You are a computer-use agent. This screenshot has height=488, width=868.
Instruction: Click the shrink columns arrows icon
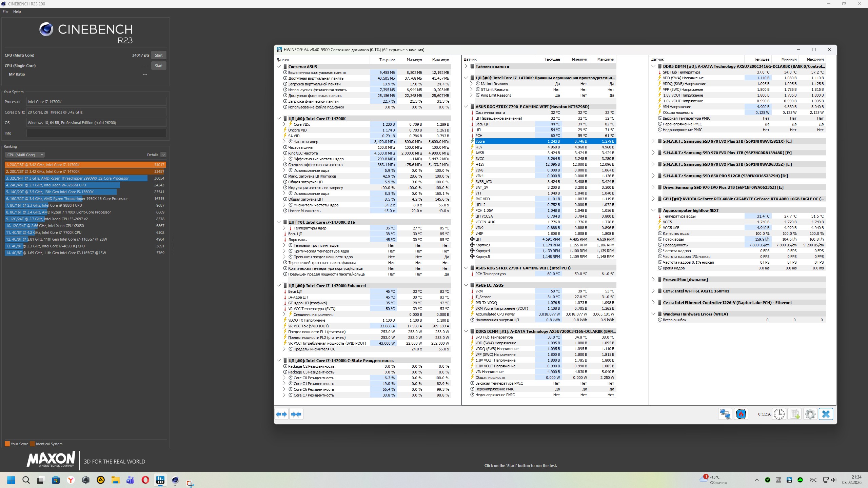[296, 414]
